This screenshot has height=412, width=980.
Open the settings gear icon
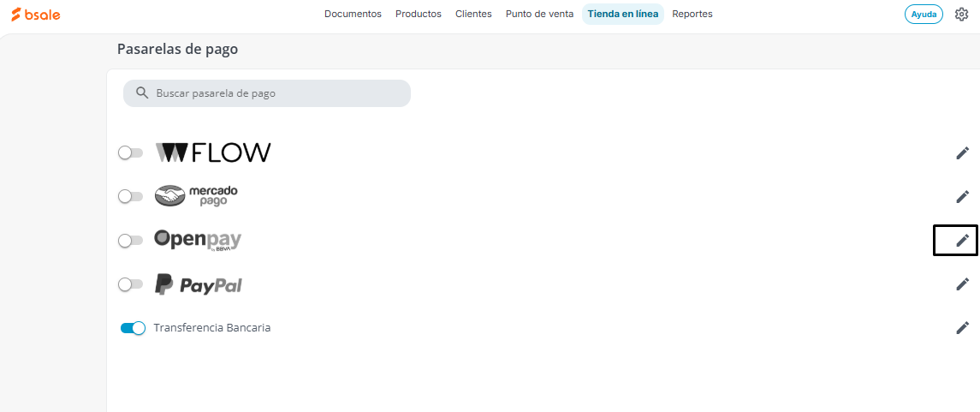[961, 15]
